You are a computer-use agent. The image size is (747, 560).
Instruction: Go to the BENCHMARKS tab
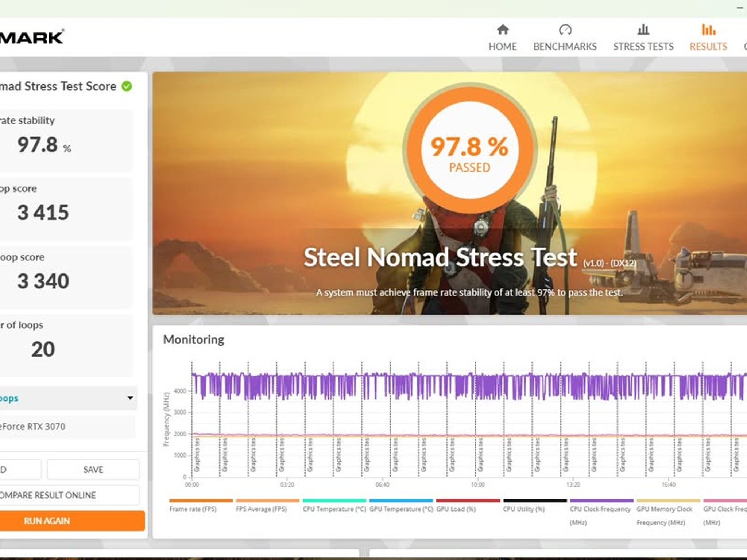pyautogui.click(x=565, y=47)
